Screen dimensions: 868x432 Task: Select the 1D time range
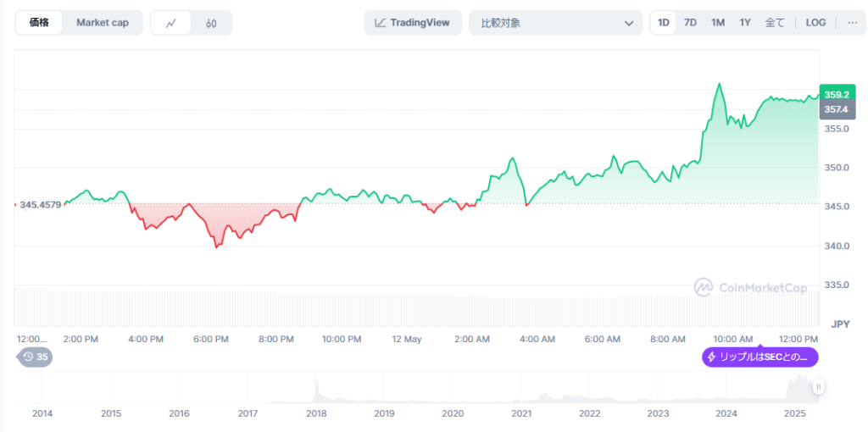point(664,23)
